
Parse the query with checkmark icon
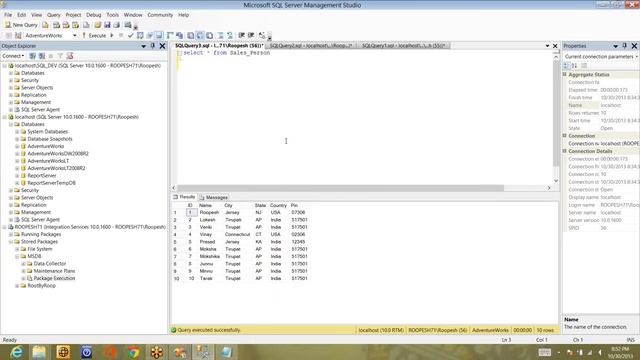(131, 36)
